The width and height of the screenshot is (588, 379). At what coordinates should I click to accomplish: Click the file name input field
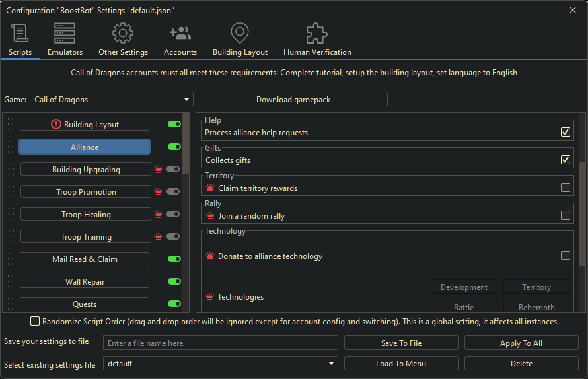221,343
